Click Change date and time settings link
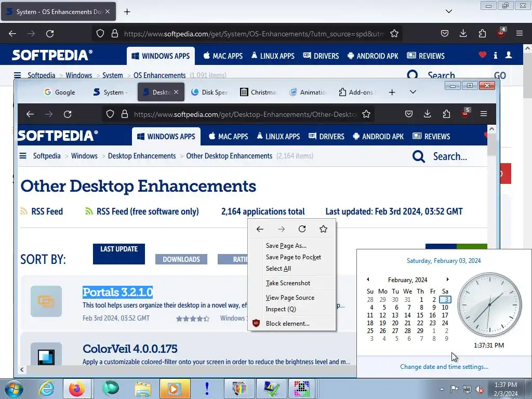Image resolution: width=532 pixels, height=399 pixels. pos(444,367)
